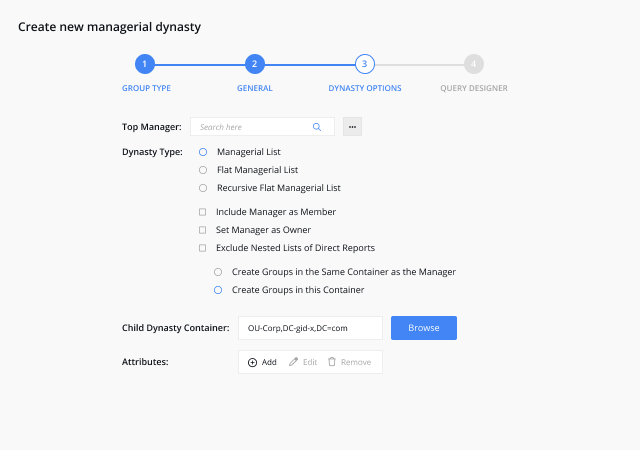The height and width of the screenshot is (450, 640).
Task: Select Flat Managerial List dynasty type
Action: (203, 170)
